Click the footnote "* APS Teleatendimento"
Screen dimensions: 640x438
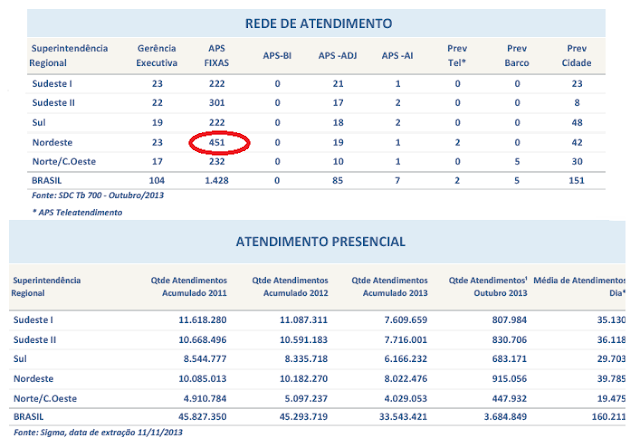[77, 212]
